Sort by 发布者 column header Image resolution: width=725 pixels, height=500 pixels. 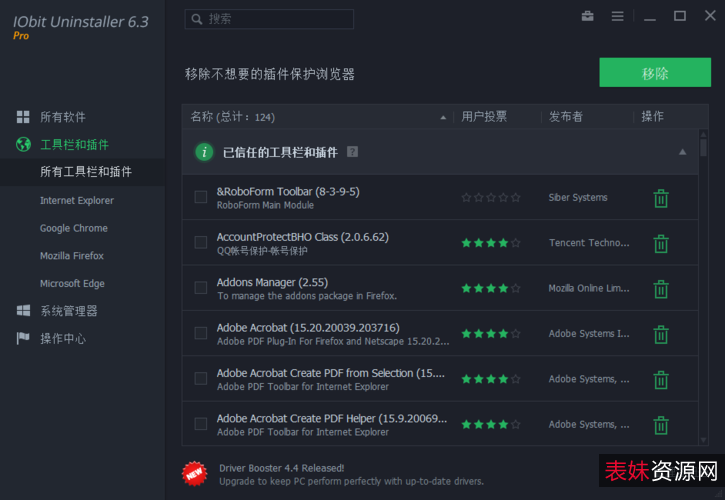tap(565, 117)
